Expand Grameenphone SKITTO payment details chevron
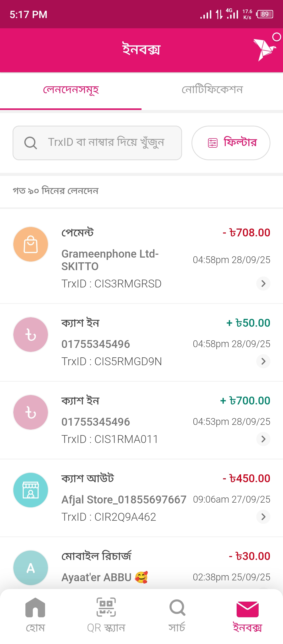The height and width of the screenshot is (644, 283). pos(263,284)
